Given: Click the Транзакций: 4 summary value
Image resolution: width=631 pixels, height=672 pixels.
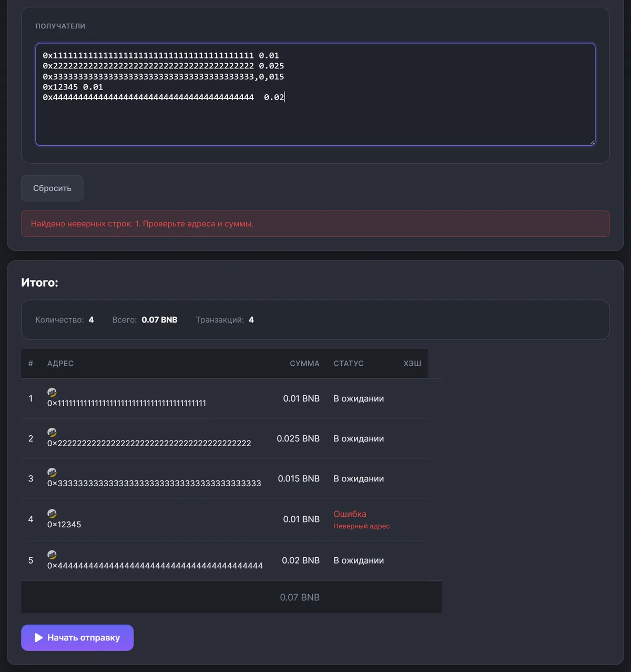Looking at the screenshot, I should click(x=225, y=320).
